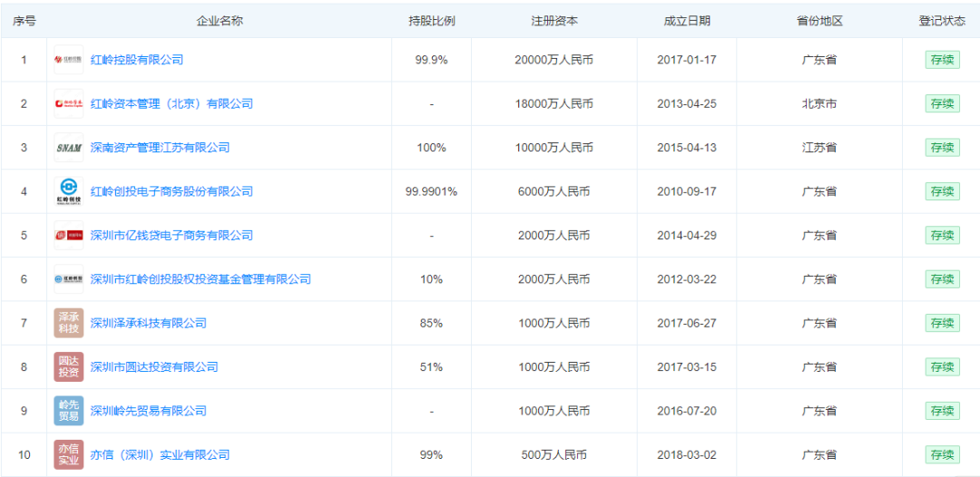Select the date 2012-03-22
Viewport: 980px width, 477px height.
(x=687, y=279)
